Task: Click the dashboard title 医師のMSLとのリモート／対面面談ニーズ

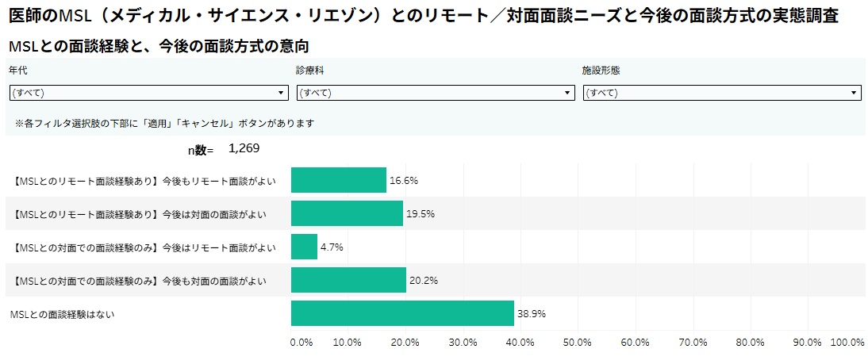Action: click(x=423, y=16)
